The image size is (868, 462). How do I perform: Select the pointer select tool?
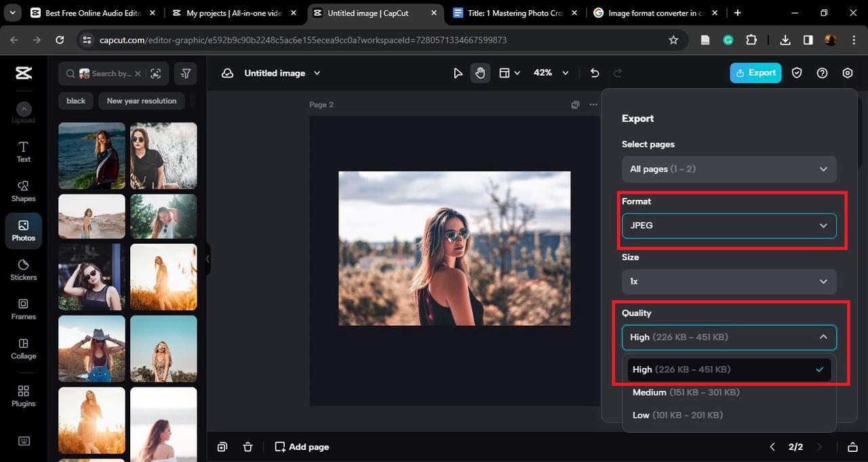click(x=458, y=73)
